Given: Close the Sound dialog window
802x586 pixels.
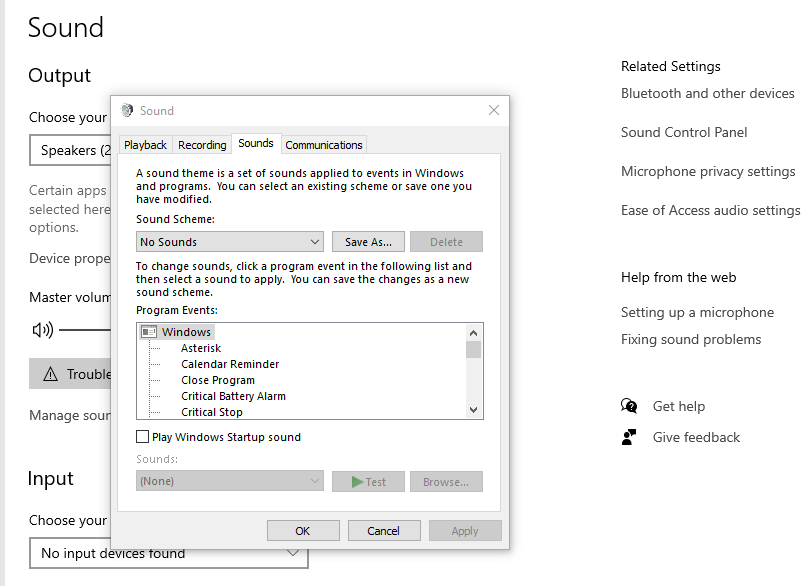Looking at the screenshot, I should 493,111.
